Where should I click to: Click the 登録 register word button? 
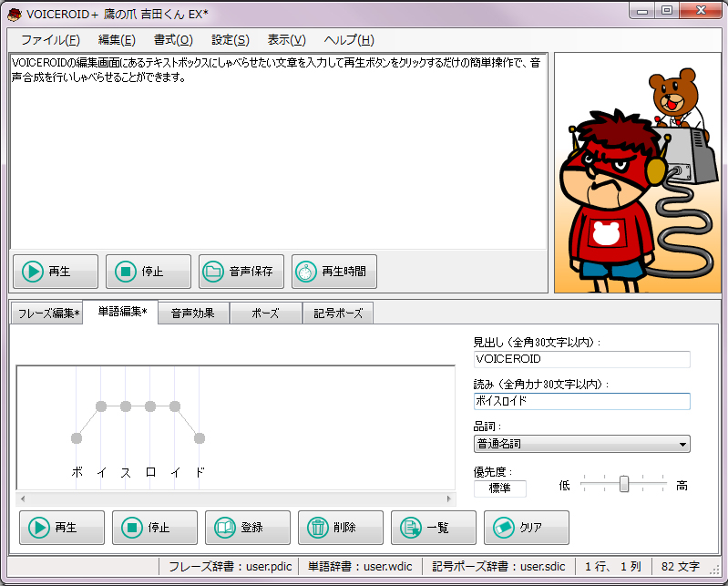[x=248, y=528]
